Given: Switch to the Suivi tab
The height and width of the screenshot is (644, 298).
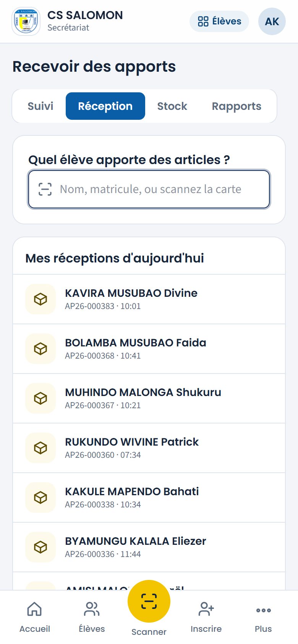Looking at the screenshot, I should [40, 106].
